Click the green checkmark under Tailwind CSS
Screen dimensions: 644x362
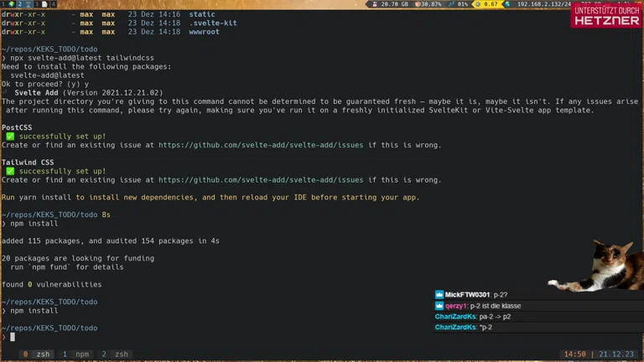10,171
